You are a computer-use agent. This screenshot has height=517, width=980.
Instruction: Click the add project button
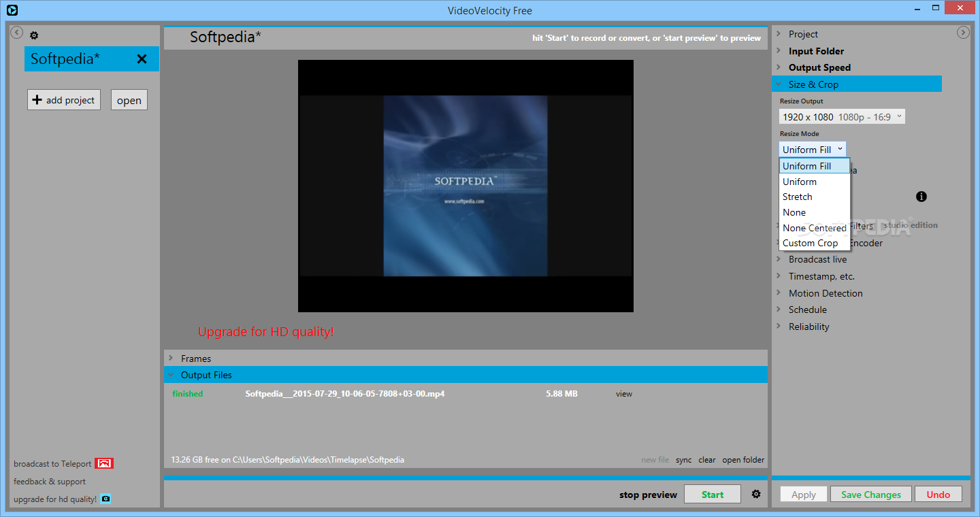click(x=64, y=100)
